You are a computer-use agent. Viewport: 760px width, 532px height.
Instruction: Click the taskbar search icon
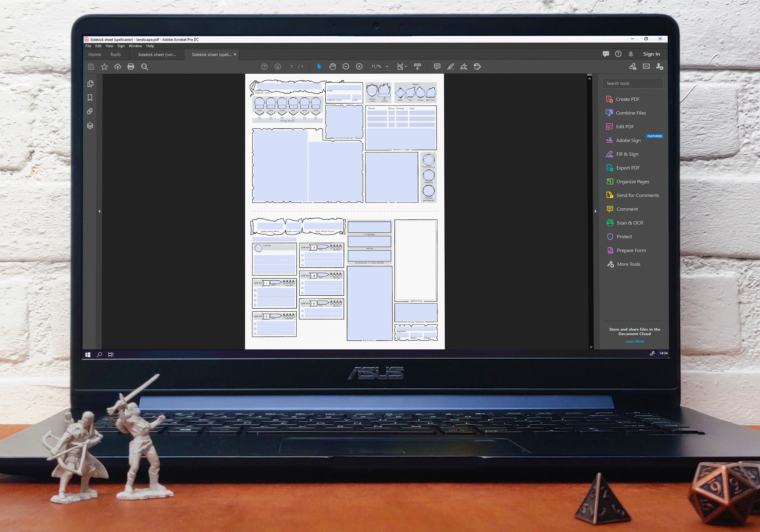click(99, 355)
